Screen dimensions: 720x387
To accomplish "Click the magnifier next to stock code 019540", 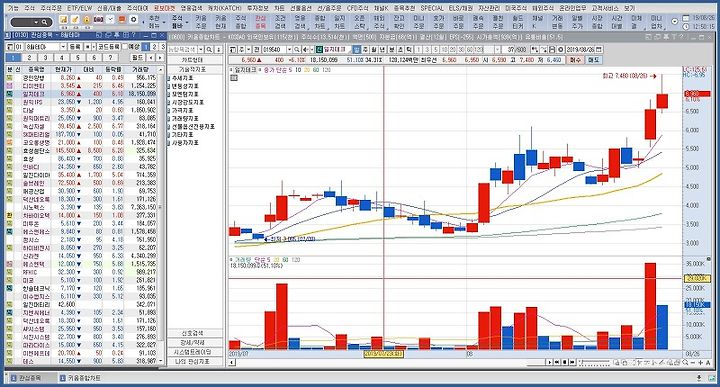I will pos(297,49).
